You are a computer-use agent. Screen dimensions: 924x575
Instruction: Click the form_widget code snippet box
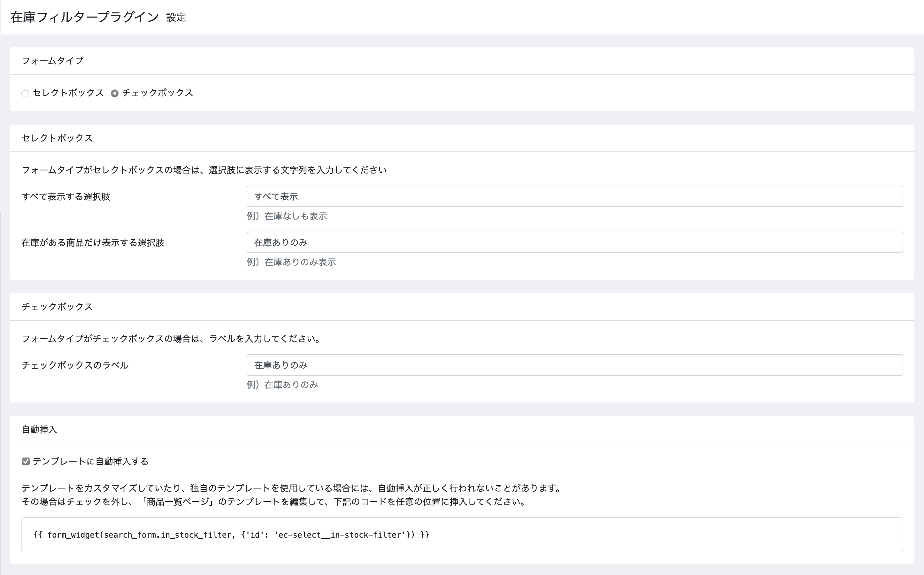tap(462, 535)
